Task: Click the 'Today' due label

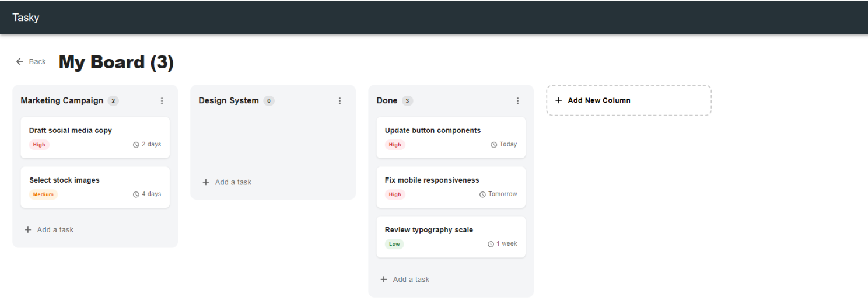Action: [x=508, y=144]
